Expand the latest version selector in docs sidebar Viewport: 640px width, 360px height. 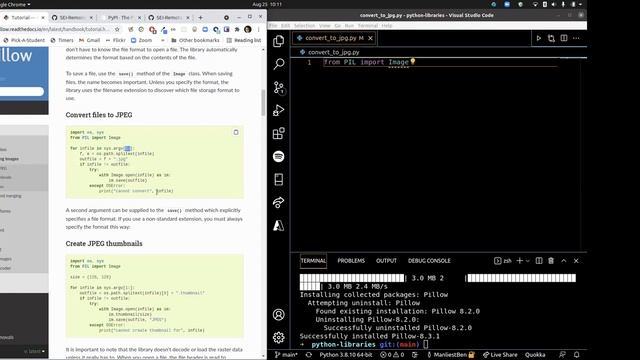(x=34, y=351)
